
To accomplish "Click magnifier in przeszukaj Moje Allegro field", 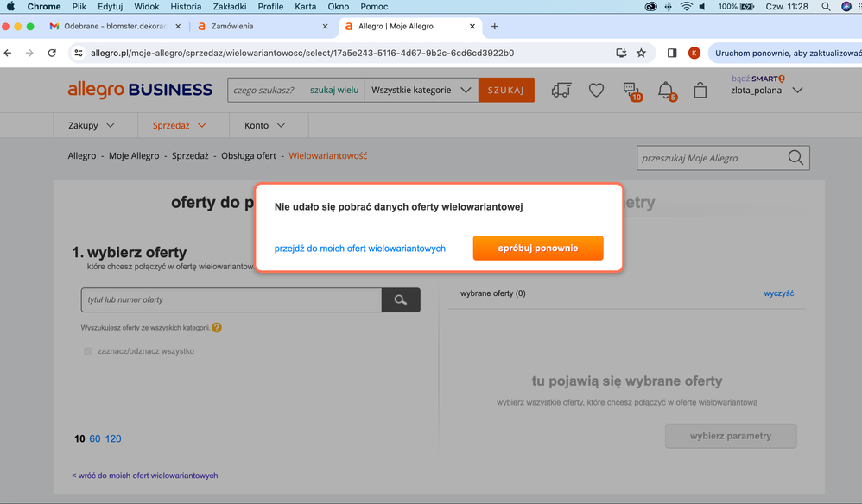I will coord(795,158).
